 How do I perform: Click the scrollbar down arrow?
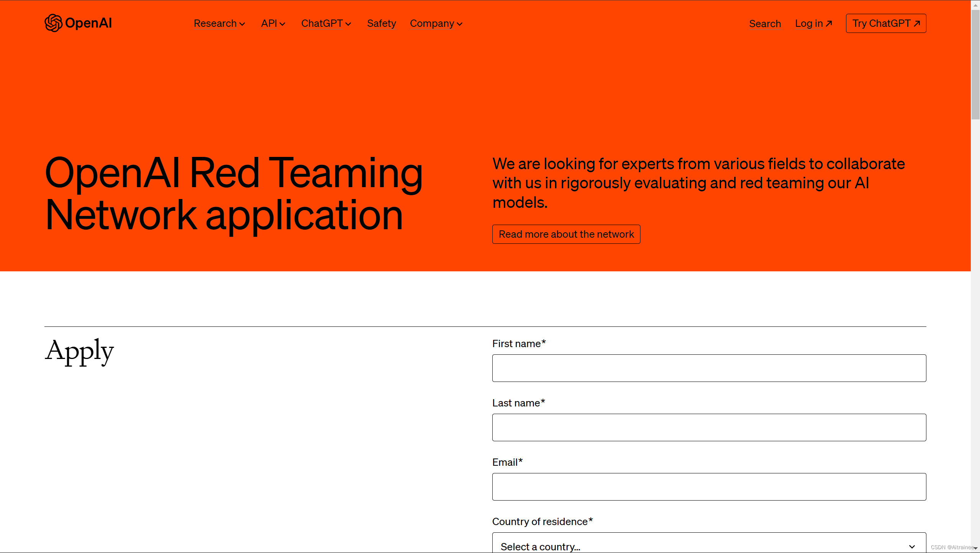pos(975,548)
